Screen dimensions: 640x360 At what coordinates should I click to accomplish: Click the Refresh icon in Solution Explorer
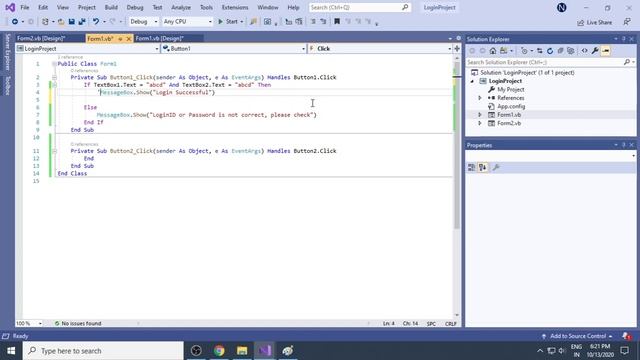click(550, 51)
